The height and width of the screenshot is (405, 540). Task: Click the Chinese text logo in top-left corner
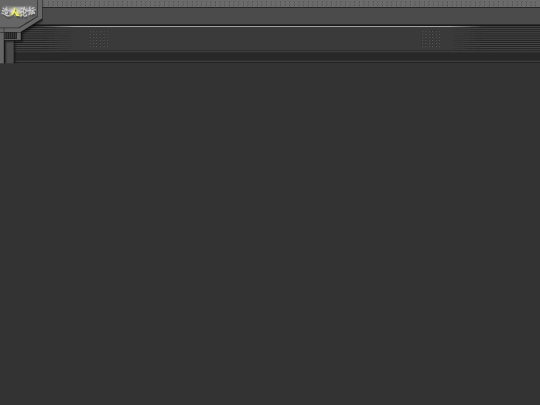(19, 12)
